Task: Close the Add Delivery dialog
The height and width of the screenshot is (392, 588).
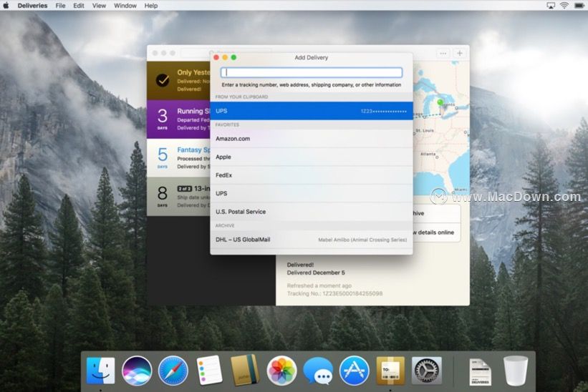Action: (216, 57)
